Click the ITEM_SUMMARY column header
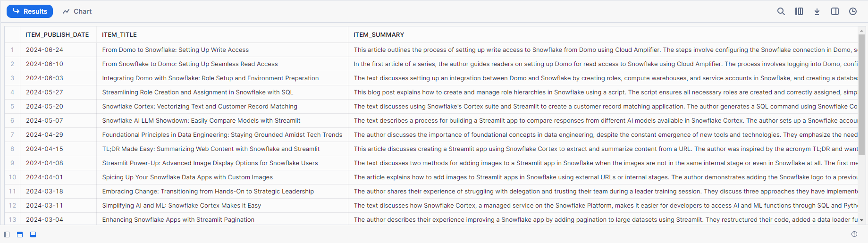 379,34
